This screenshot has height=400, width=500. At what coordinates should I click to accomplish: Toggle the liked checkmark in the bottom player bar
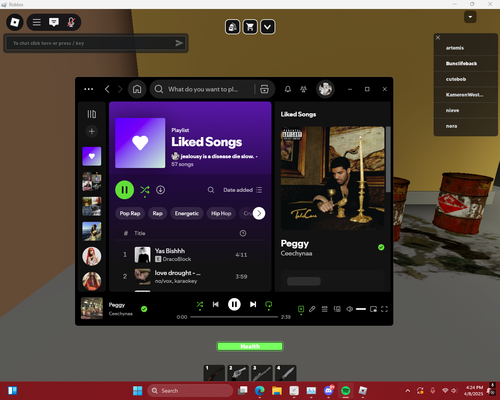144,309
